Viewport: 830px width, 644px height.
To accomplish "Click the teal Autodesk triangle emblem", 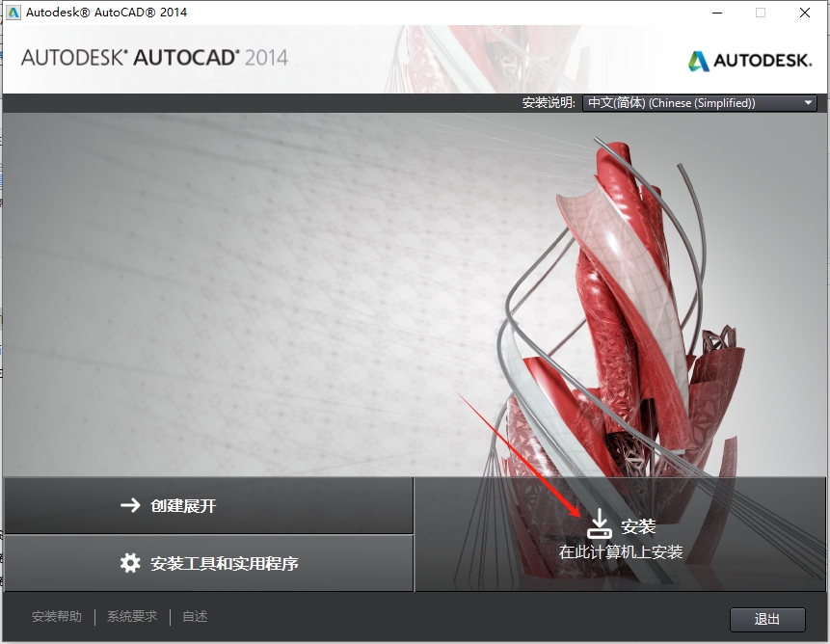I will tap(697, 59).
